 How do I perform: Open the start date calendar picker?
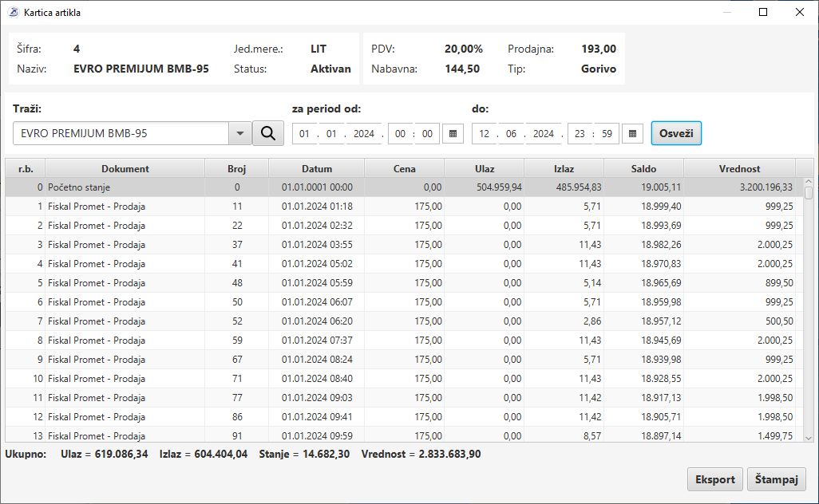(453, 134)
